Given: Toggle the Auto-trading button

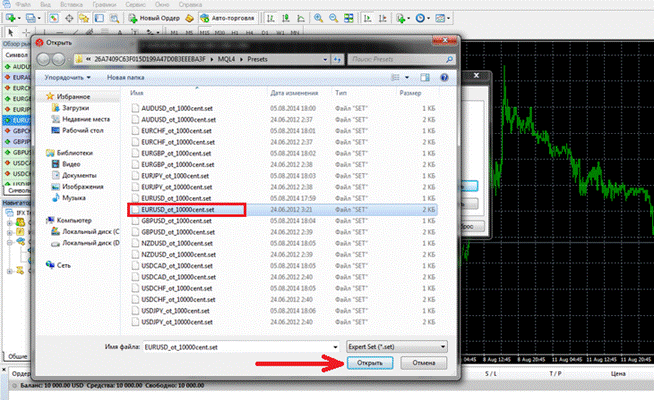Looking at the screenshot, I should coord(227,18).
